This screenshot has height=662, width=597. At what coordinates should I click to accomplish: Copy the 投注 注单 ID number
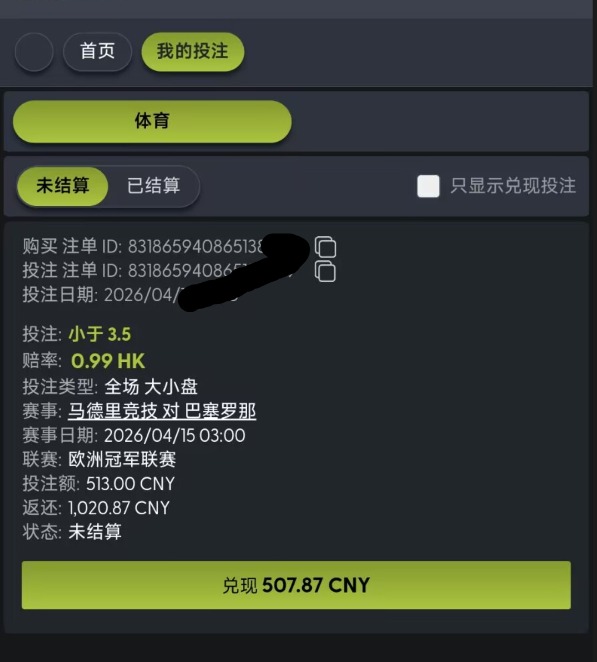coord(326,271)
